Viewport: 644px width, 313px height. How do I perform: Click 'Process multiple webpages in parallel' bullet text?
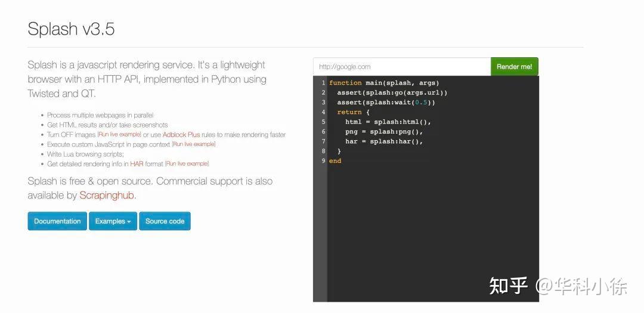coord(100,116)
